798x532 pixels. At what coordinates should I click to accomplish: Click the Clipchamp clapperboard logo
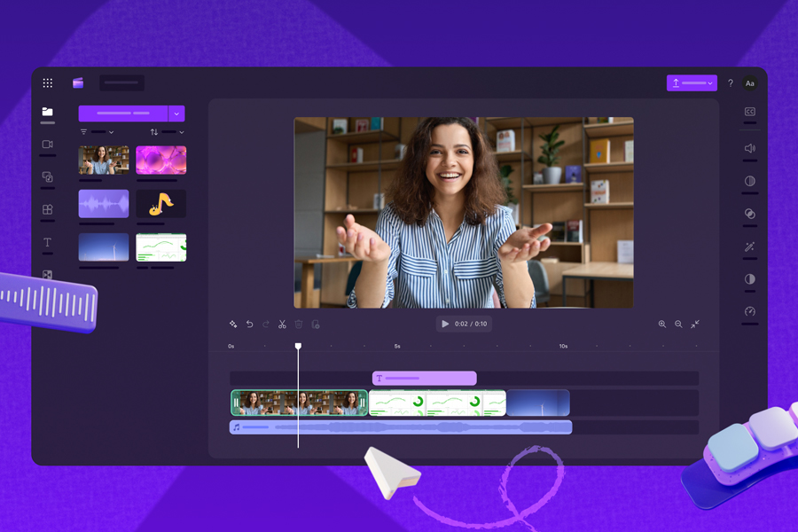(x=78, y=83)
